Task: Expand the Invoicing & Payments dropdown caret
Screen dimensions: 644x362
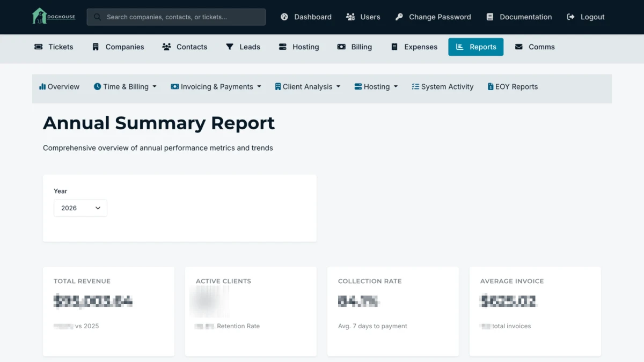Action: click(259, 87)
